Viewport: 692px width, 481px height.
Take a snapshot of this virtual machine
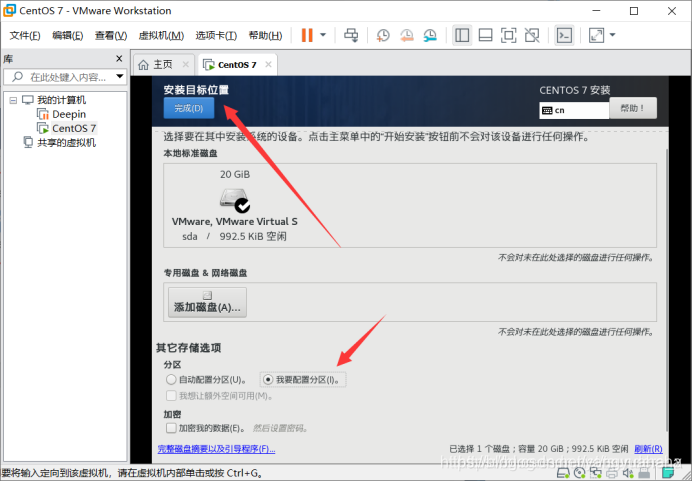[383, 35]
